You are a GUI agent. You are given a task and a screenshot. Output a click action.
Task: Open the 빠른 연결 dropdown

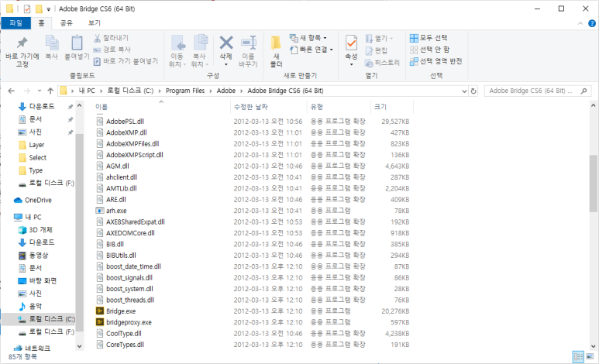[x=311, y=50]
